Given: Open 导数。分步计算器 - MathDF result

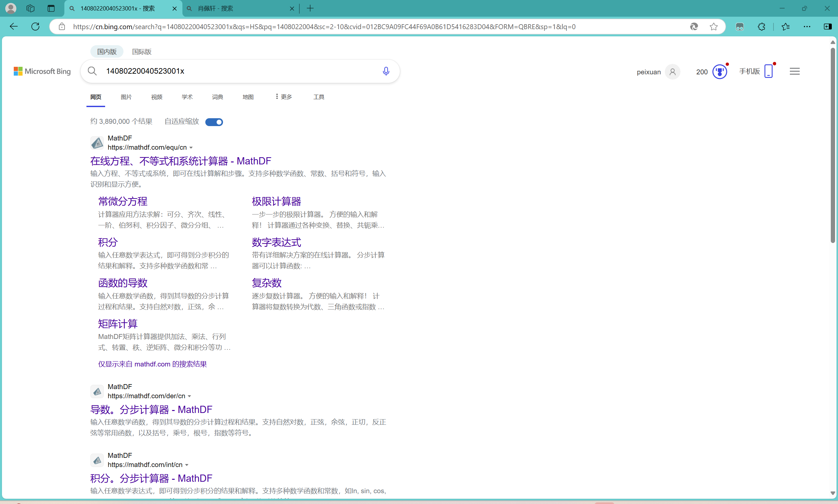Looking at the screenshot, I should click(151, 410).
